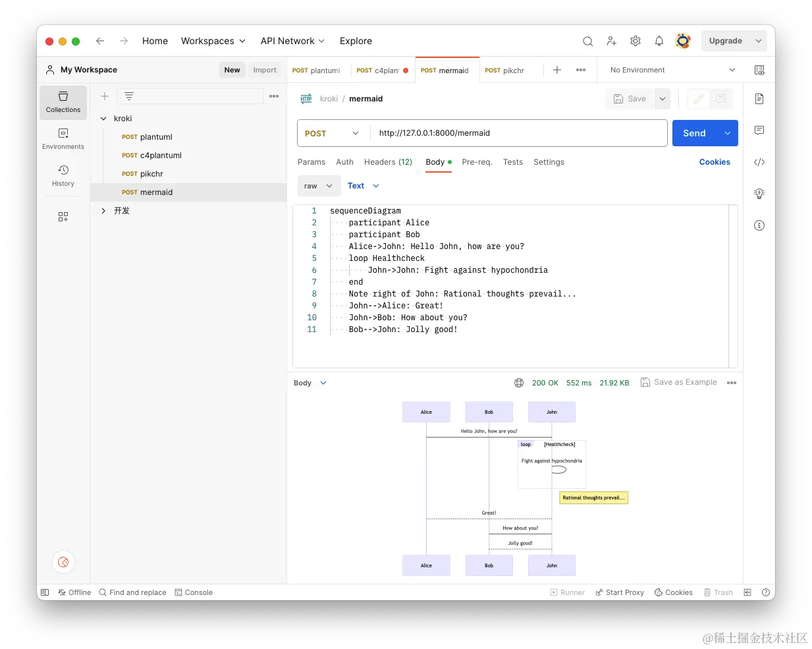Screen dimensions: 812x649
Task: Toggle the two-pane view icon
Action: [x=747, y=592]
